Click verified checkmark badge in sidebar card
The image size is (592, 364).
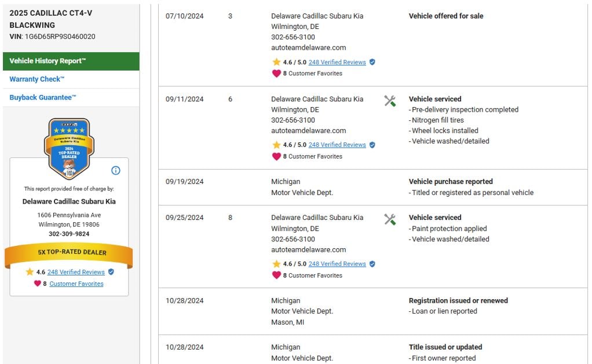[x=111, y=272]
